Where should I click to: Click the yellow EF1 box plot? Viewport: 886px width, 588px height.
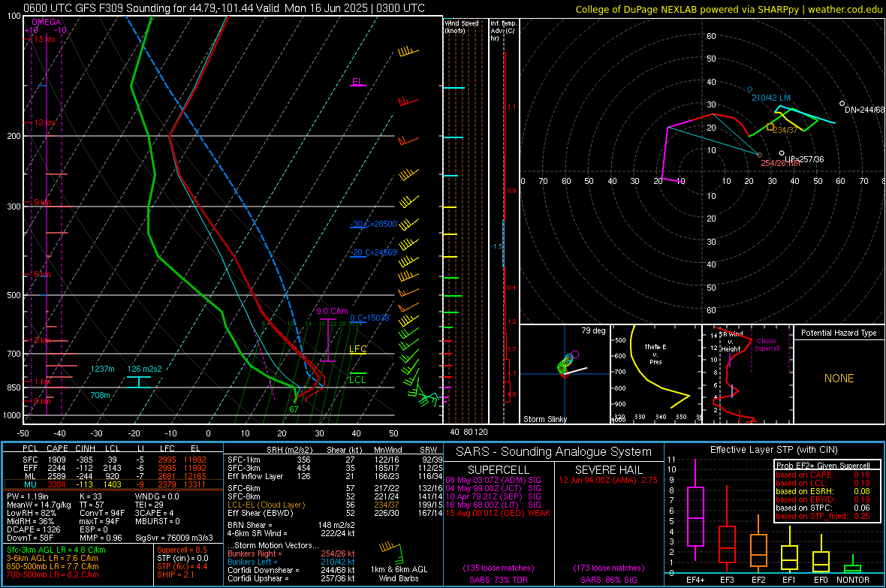pos(789,550)
